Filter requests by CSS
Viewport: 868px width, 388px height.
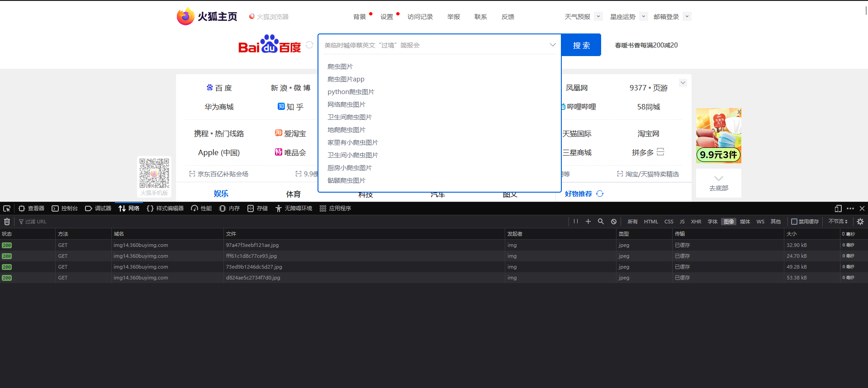pos(669,222)
